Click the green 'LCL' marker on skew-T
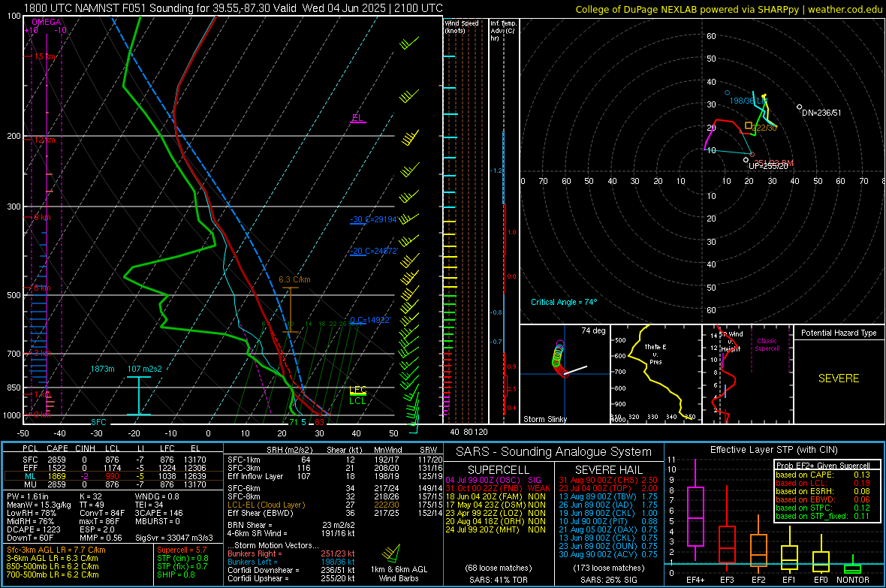 [x=357, y=401]
